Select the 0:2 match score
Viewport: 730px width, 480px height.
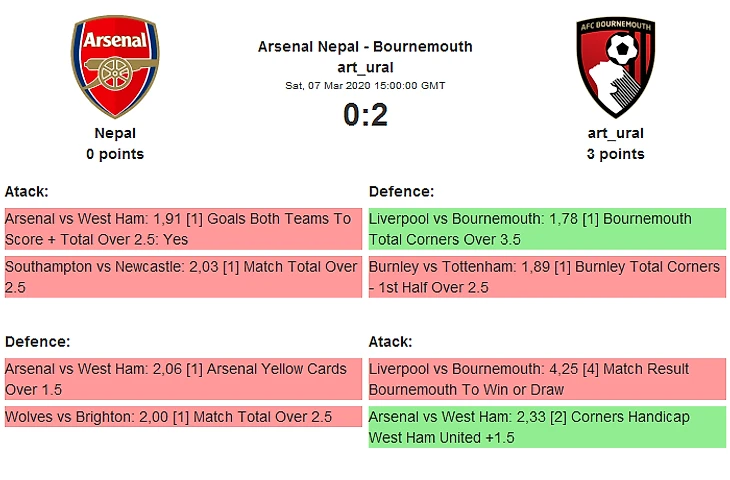(365, 115)
